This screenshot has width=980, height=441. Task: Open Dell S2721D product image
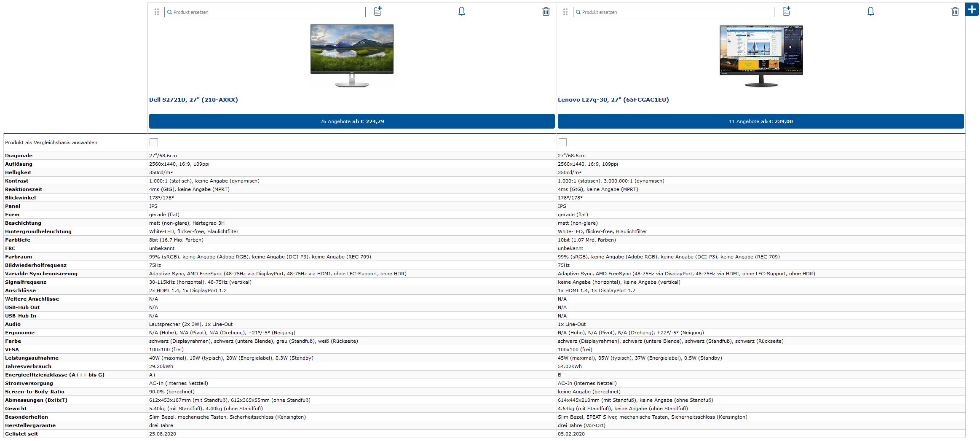click(x=352, y=56)
